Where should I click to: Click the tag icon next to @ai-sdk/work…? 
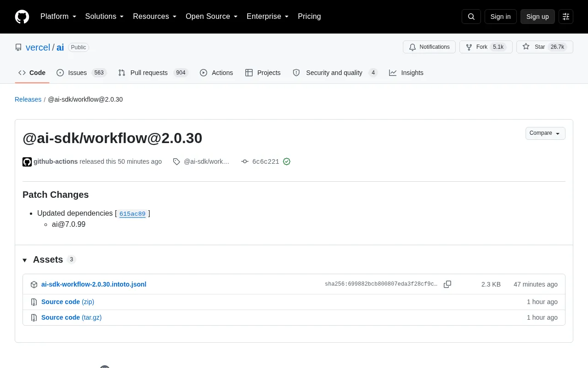click(x=176, y=161)
